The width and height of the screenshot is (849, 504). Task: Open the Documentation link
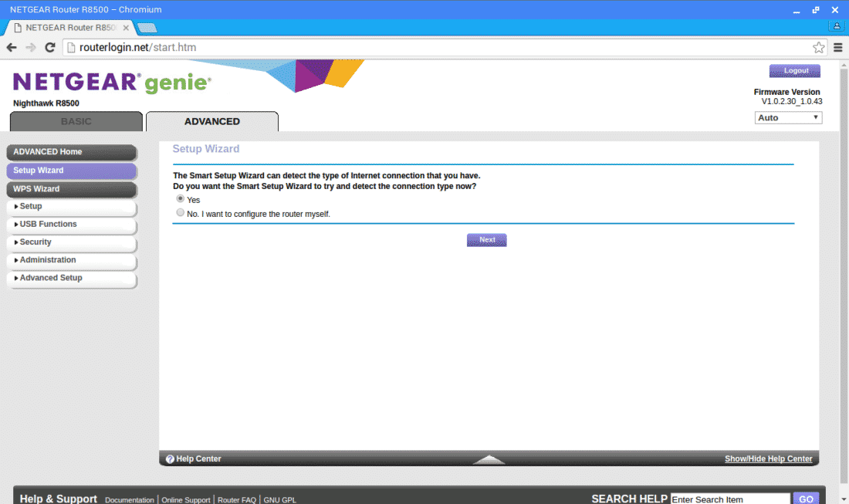[x=130, y=499]
